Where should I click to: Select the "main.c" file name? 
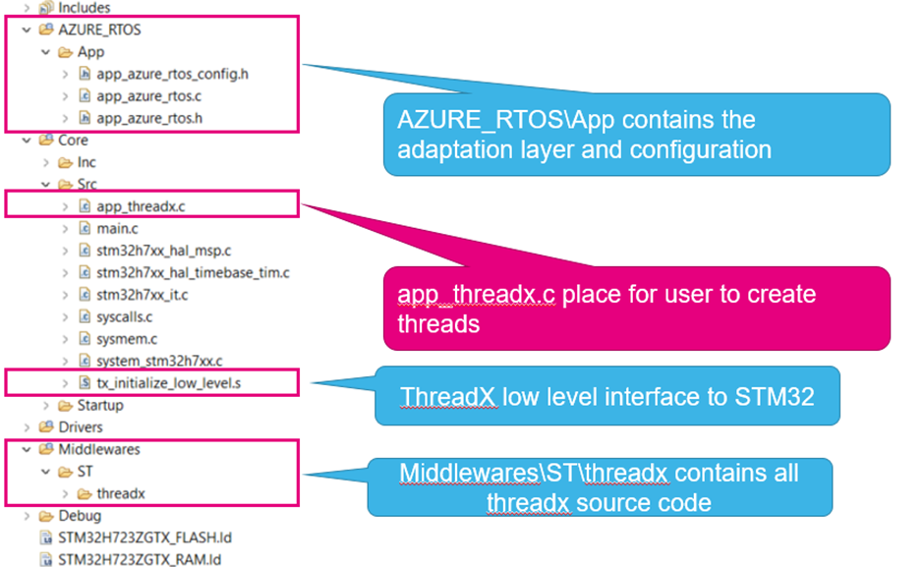pos(117,229)
